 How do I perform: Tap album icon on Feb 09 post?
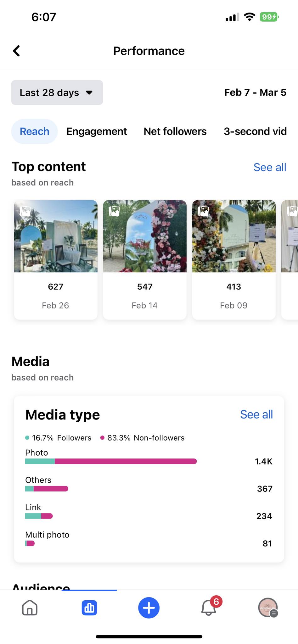[x=204, y=211]
